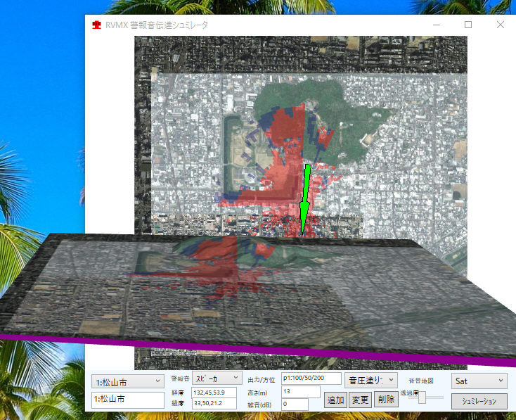Click the 高さ(m) height field
This screenshot has height=420, width=516.
[x=300, y=391]
